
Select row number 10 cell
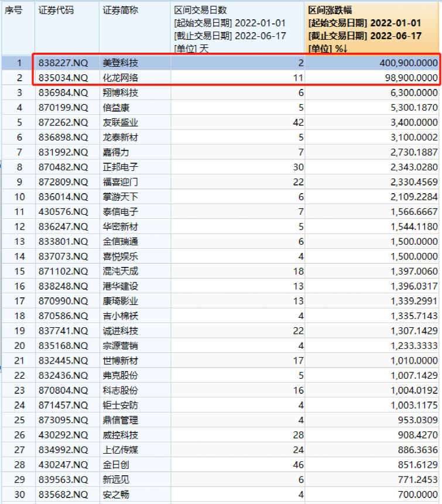(x=19, y=197)
